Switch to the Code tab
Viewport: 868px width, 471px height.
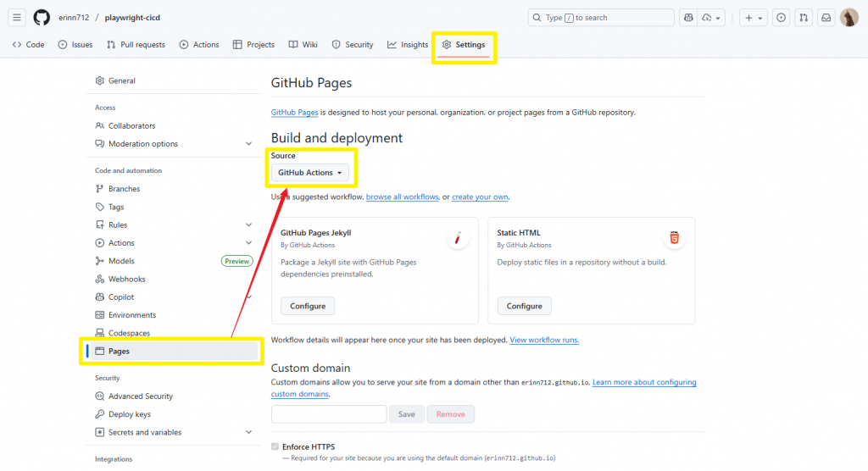tap(28, 45)
